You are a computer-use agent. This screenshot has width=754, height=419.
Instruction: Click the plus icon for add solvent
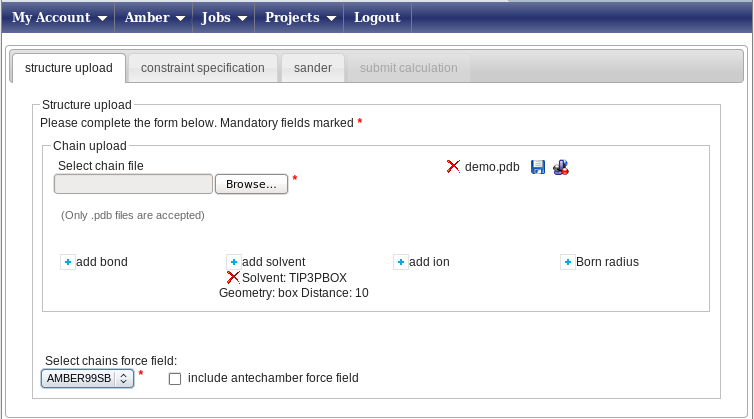click(x=234, y=262)
